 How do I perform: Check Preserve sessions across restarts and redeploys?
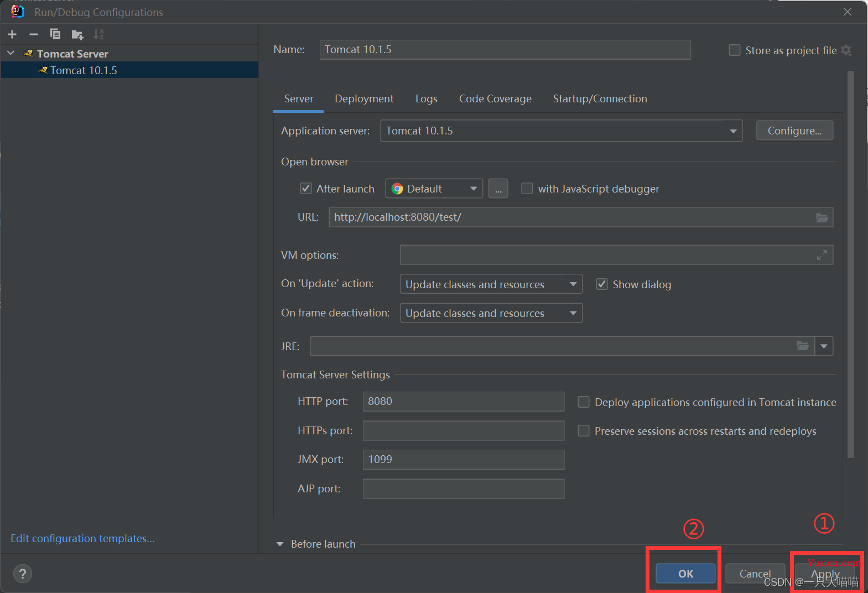pos(584,431)
